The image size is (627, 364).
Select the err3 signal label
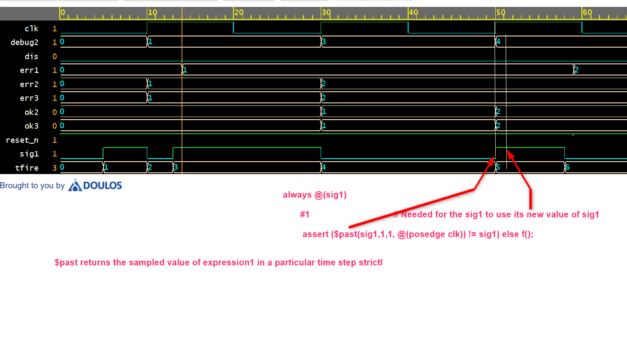[29, 98]
